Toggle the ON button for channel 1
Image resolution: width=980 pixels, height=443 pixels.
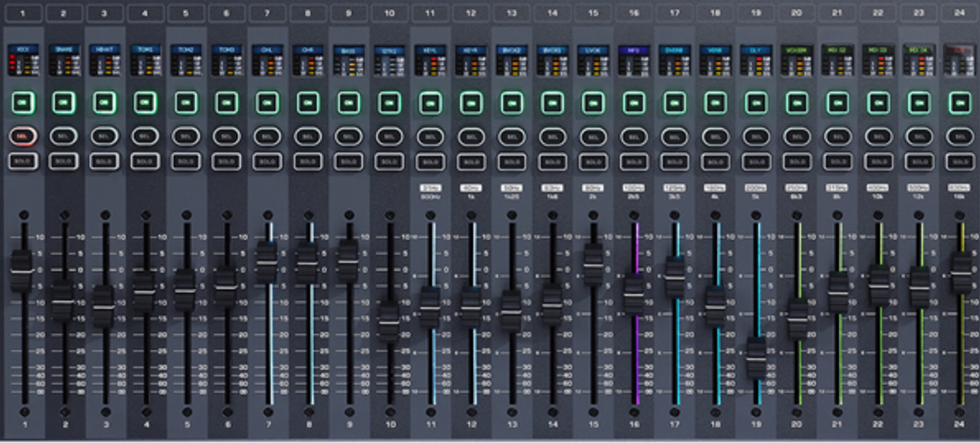(23, 103)
